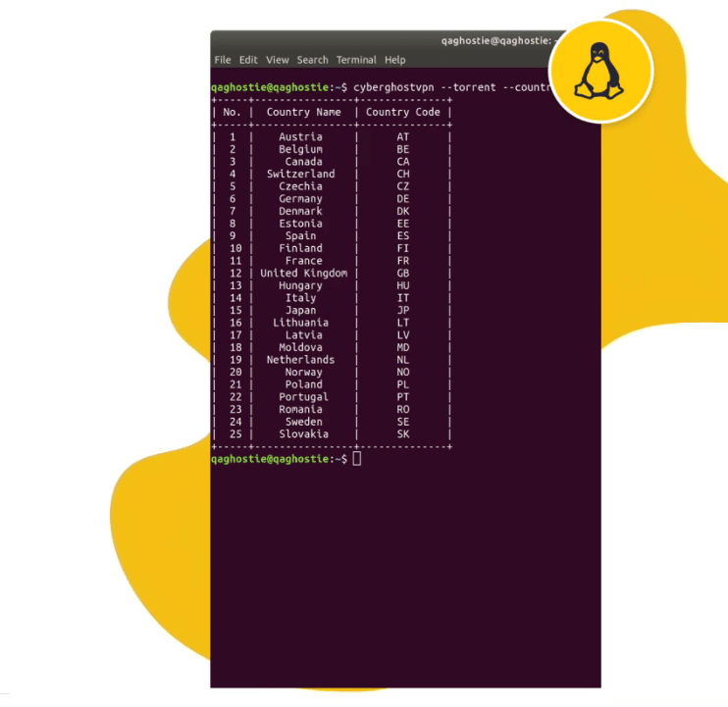
Task: Click the cyberghostvpn --torrent command text
Action: 425,87
